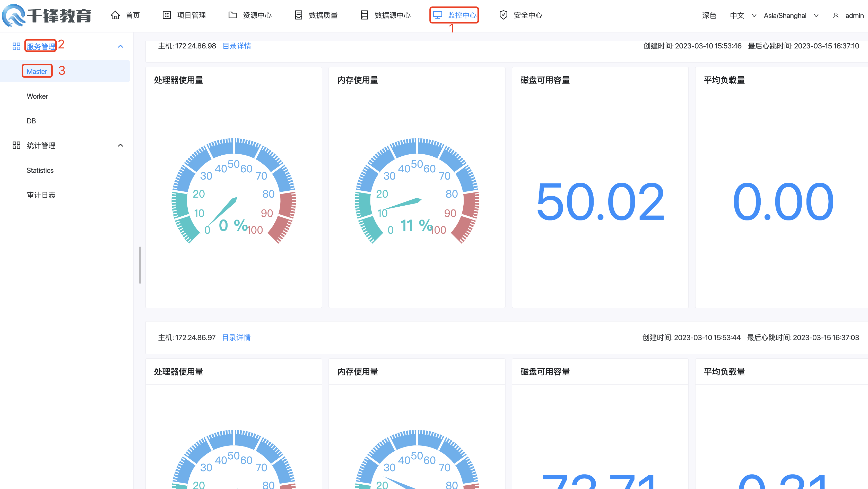Click the 服务管理 grid icon in sidebar
This screenshot has height=489, width=868.
pyautogui.click(x=16, y=47)
